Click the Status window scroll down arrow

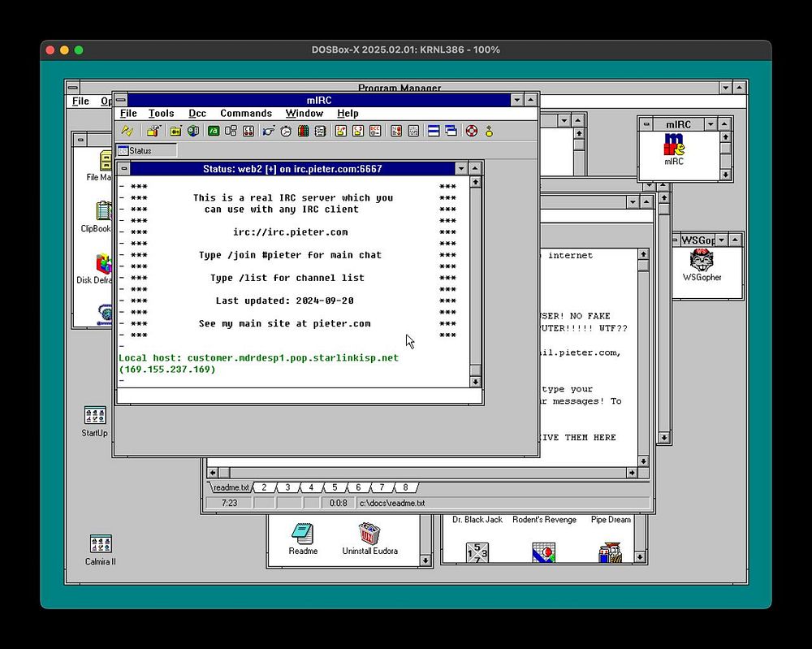coord(476,381)
